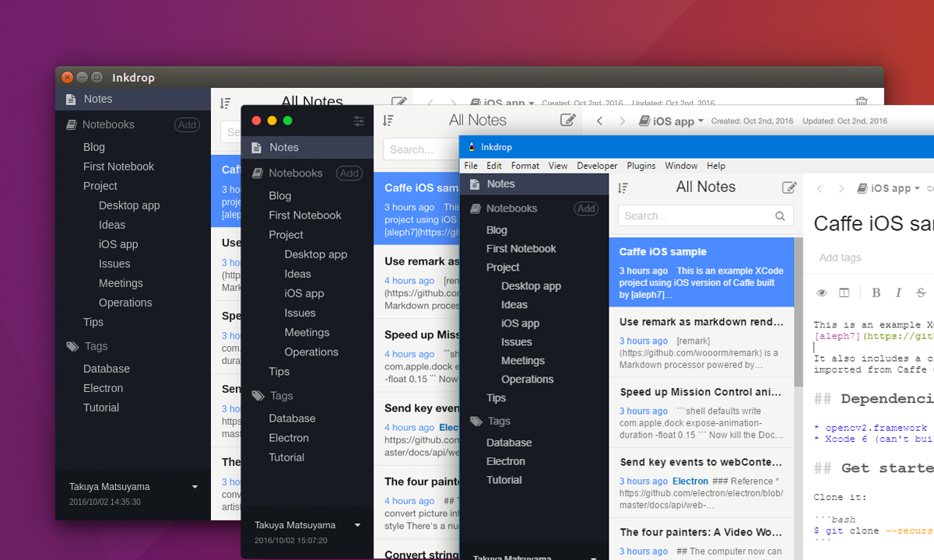
Task: Open preferences sliders icon in the macOS window
Action: 359,121
